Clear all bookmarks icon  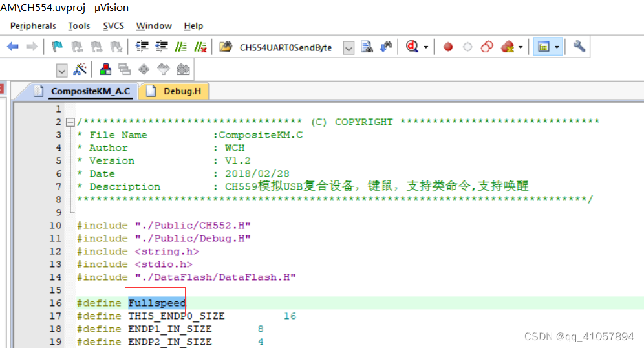coord(116,47)
